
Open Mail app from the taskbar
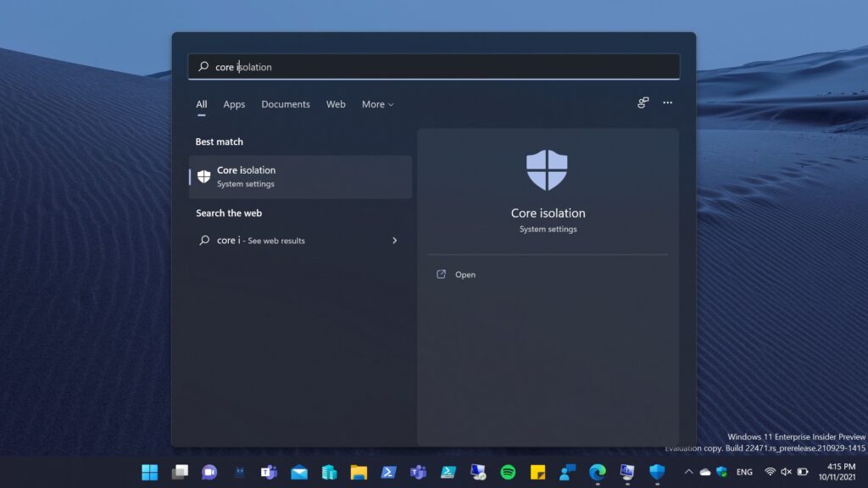tap(299, 472)
